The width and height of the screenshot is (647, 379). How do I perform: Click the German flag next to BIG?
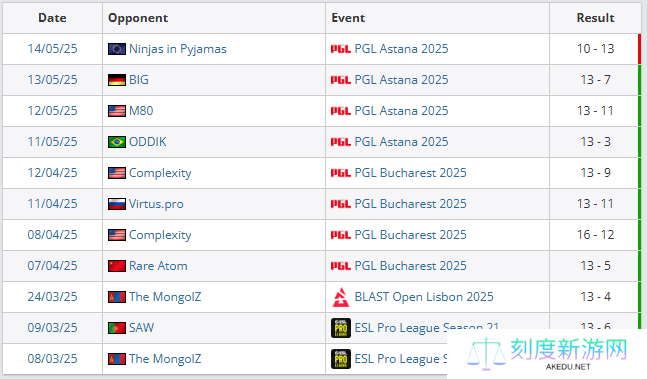coord(117,80)
